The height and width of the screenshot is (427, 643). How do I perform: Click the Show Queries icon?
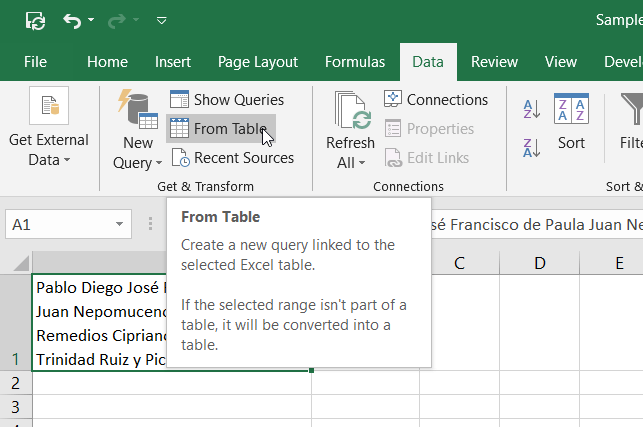click(179, 99)
